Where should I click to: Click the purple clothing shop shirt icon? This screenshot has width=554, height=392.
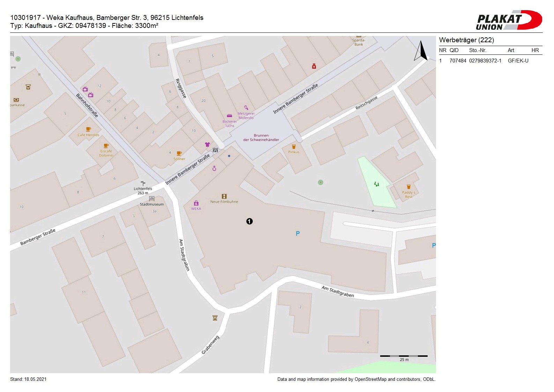207,144
